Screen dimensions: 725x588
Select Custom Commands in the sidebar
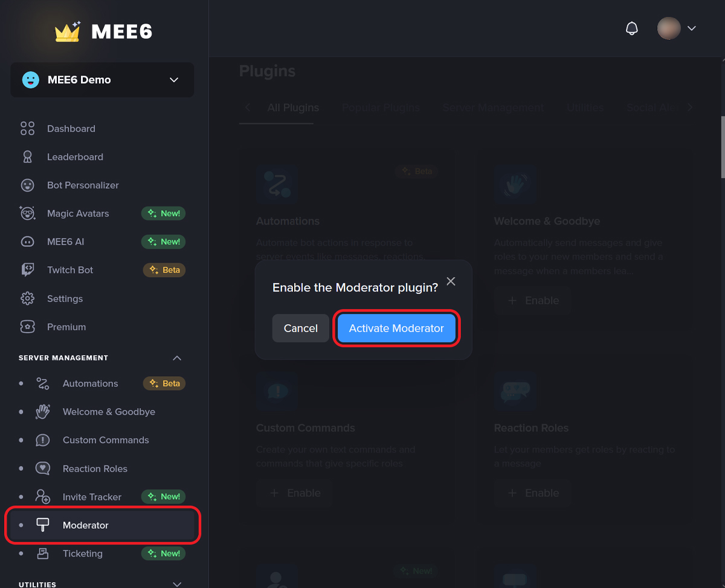pyautogui.click(x=106, y=440)
